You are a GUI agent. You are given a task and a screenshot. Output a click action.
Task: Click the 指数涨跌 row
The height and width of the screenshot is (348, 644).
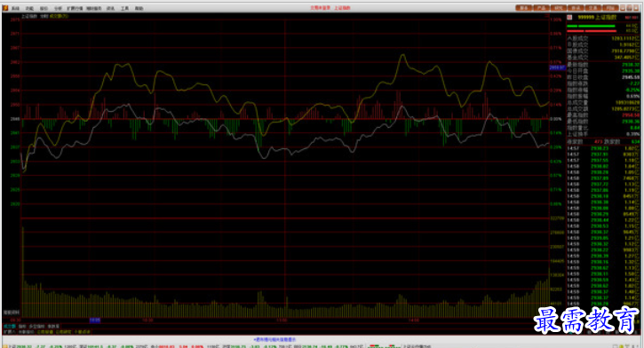(x=603, y=83)
